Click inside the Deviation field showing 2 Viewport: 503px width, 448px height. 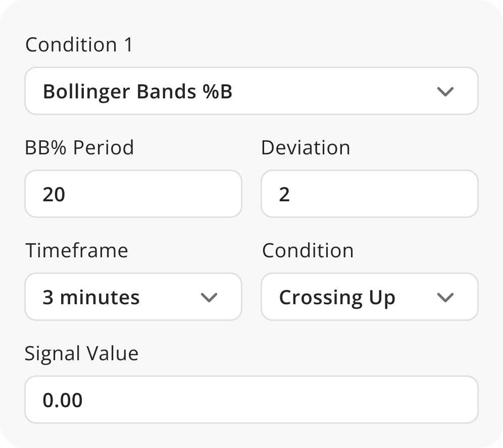(x=369, y=194)
